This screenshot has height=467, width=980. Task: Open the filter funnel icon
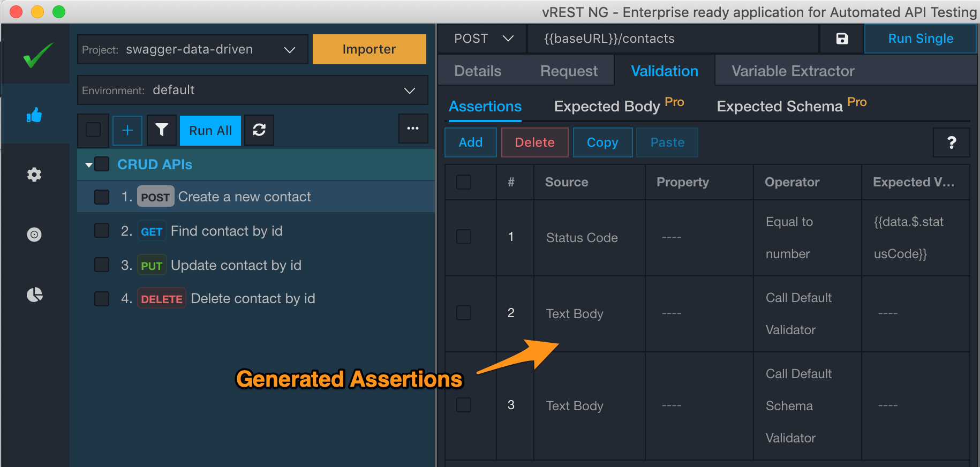162,130
